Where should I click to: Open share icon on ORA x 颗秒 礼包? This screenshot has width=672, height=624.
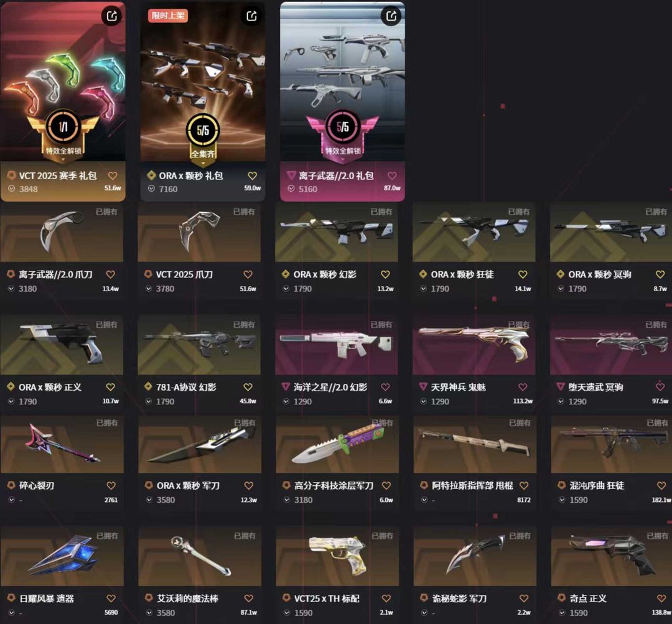(x=251, y=16)
